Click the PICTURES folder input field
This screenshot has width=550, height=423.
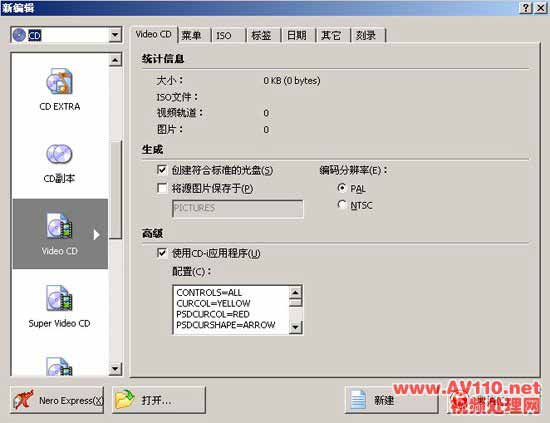click(237, 209)
